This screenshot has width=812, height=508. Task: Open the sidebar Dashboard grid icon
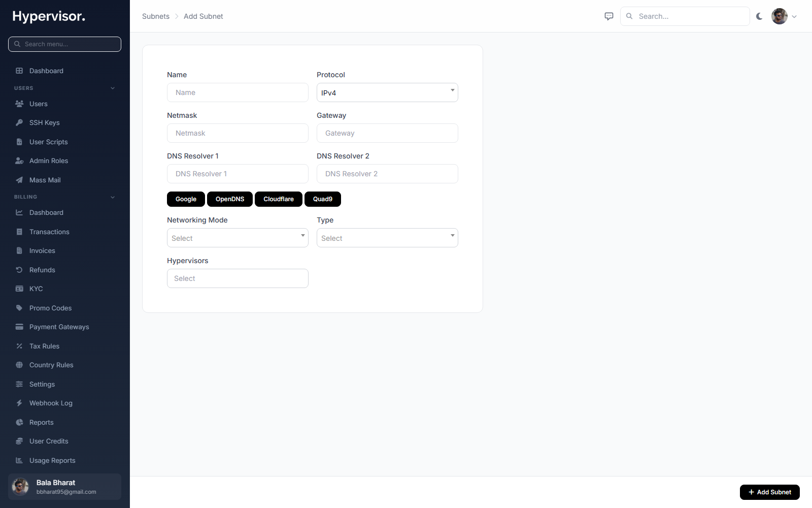click(x=19, y=71)
